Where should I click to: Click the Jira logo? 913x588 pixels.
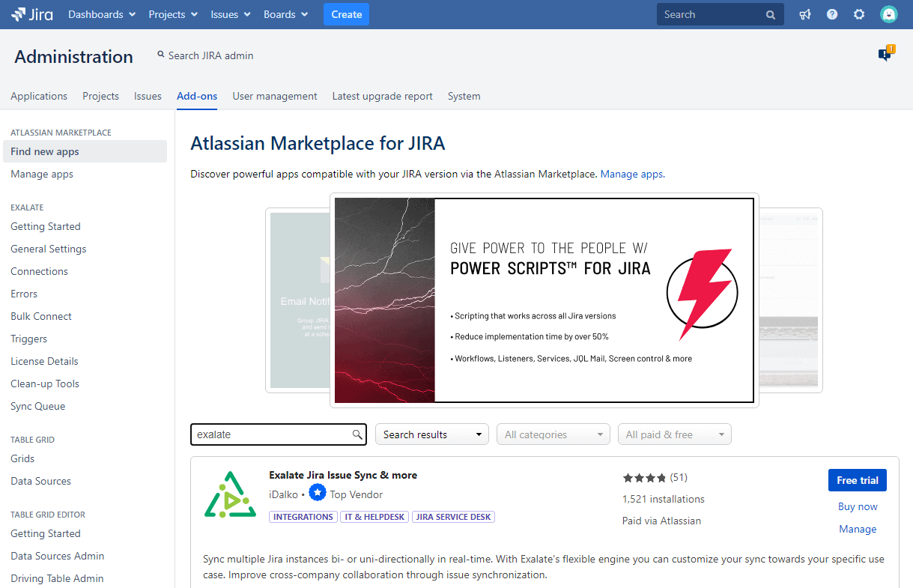click(32, 14)
